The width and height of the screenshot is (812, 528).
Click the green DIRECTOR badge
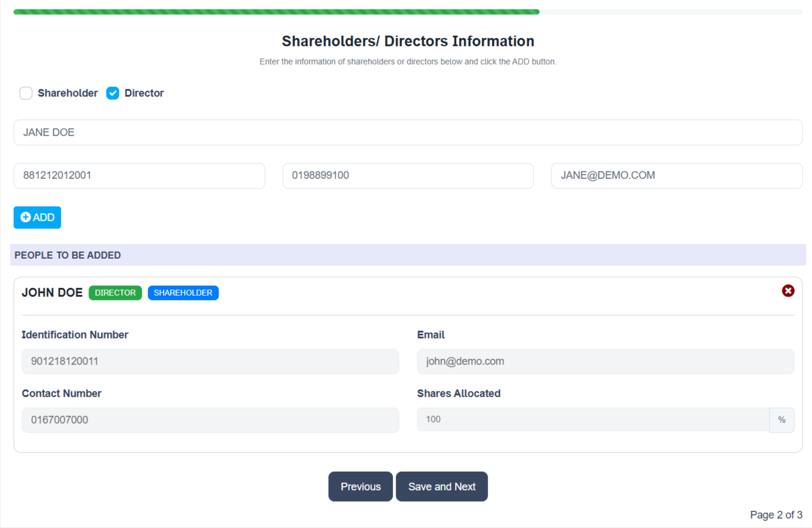115,293
